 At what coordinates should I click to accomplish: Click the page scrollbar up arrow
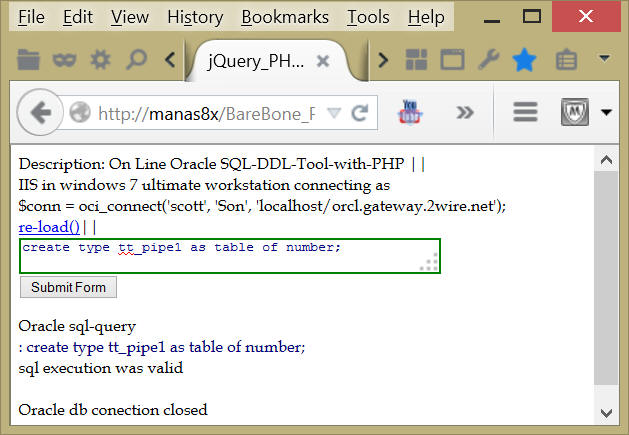click(606, 161)
